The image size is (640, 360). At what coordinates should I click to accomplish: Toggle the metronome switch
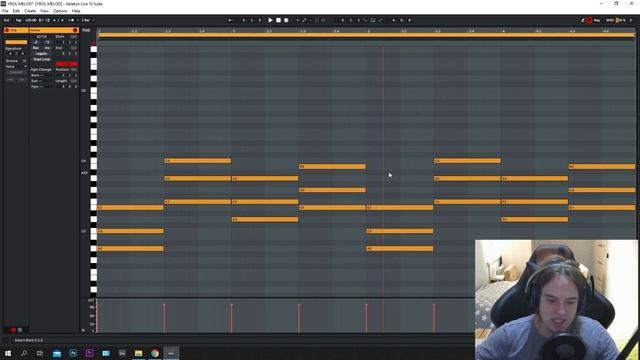point(71,20)
